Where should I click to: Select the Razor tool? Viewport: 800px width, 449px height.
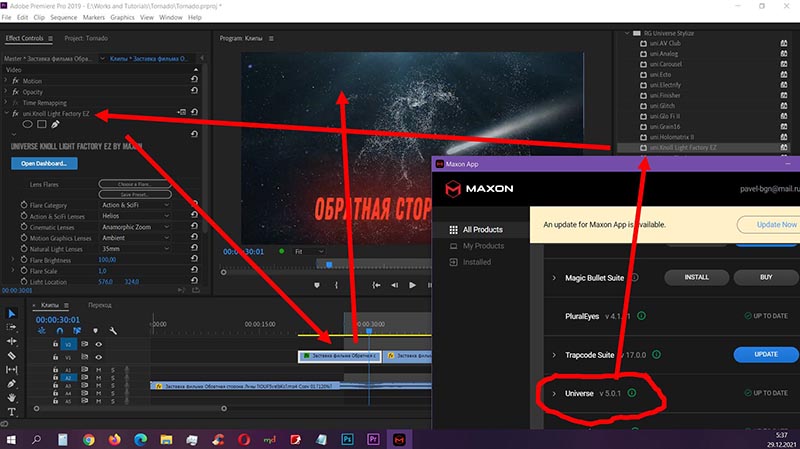(x=12, y=356)
